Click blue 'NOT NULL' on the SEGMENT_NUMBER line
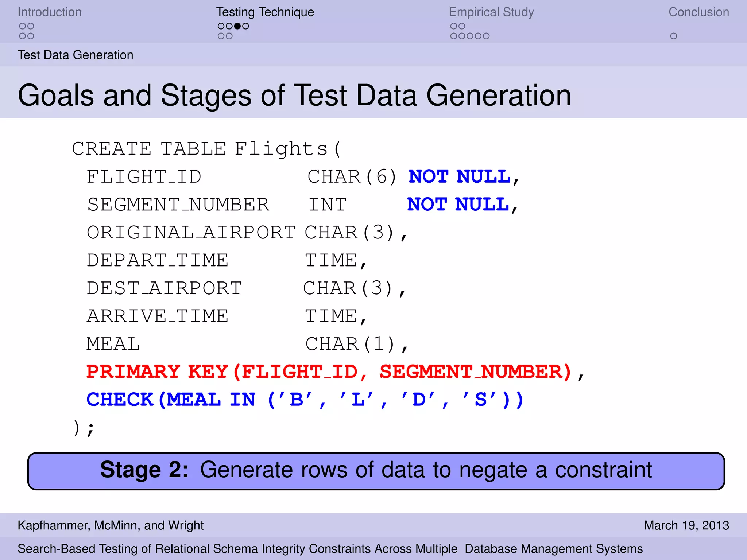The height and width of the screenshot is (560, 747). [x=458, y=205]
